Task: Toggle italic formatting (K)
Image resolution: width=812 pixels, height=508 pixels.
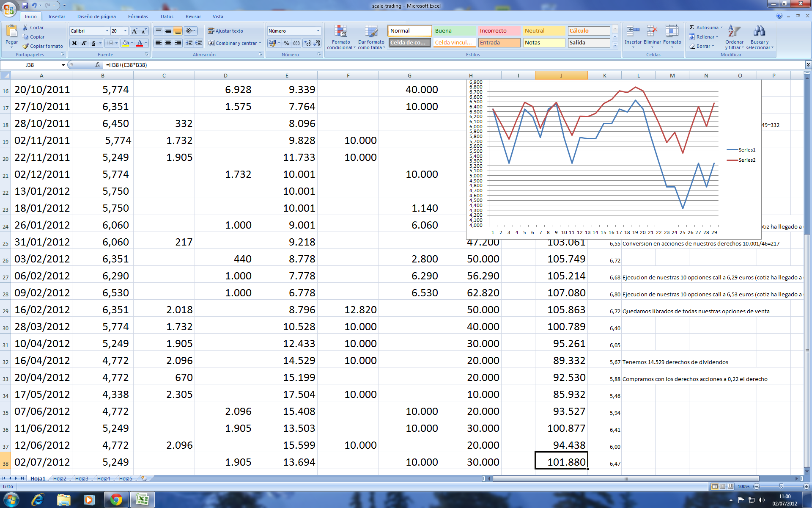Action: tap(84, 43)
